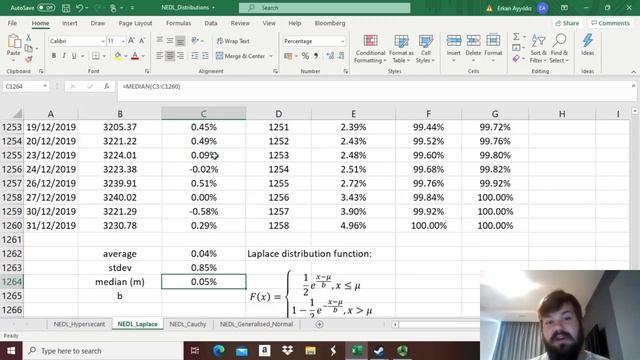The width and height of the screenshot is (640, 360).
Task: Click Increase Font Size icon
Action: [131, 40]
